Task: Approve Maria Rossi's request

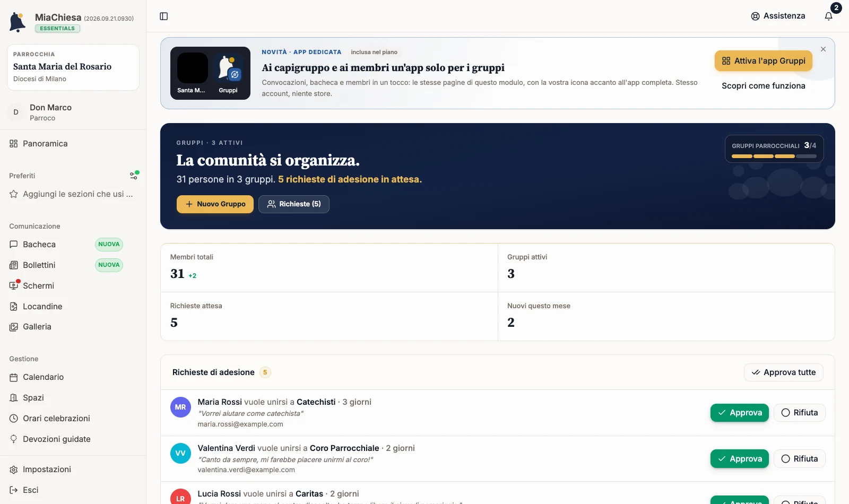Action: [740, 413]
